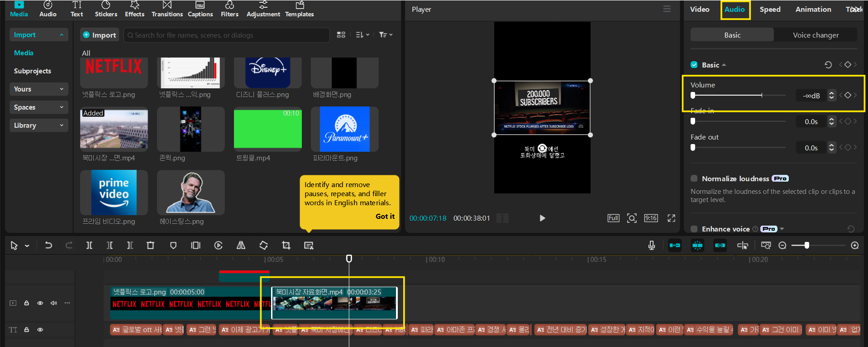Click the Import media button
868x347 pixels.
coord(99,35)
